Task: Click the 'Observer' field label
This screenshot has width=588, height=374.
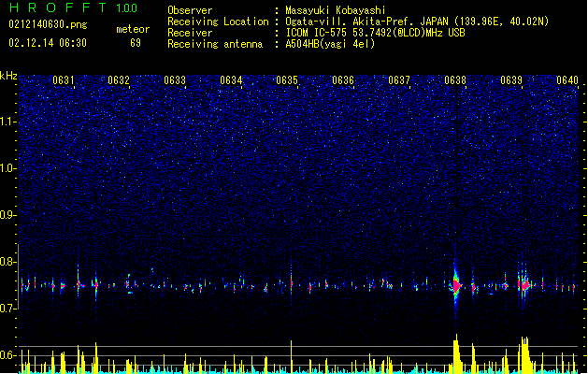Action: [190, 10]
